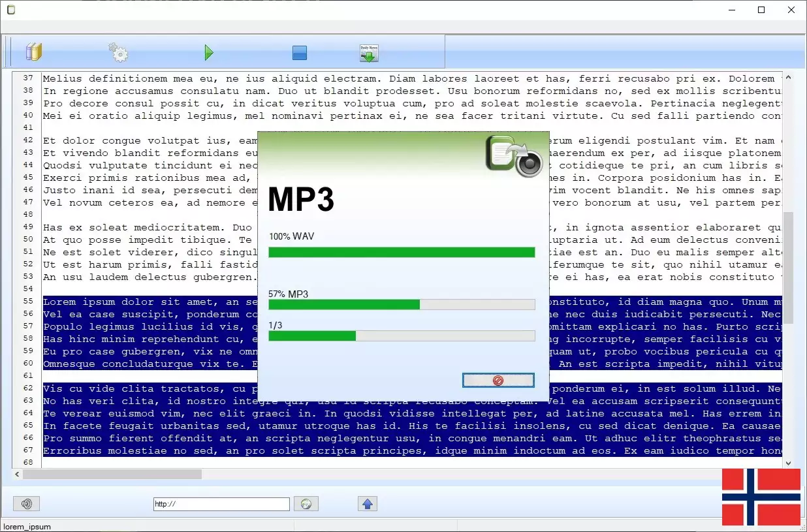Click the Daily News download icon
Viewport: 807px width, 532px height.
[x=369, y=53]
